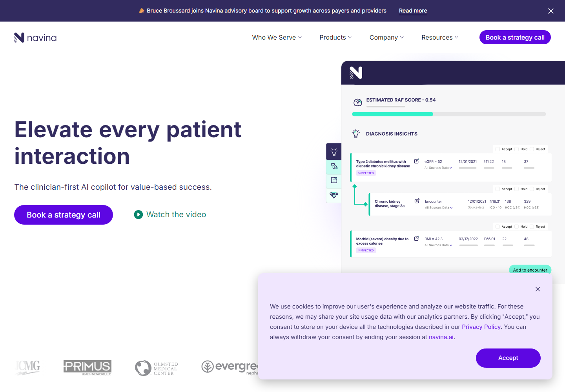The width and height of the screenshot is (565, 392).
Task: Edit the Chronic kidney disease diagnosis
Action: click(x=417, y=201)
